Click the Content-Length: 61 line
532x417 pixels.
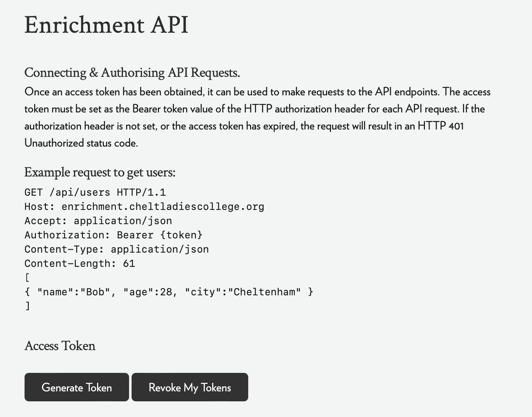[80, 264]
